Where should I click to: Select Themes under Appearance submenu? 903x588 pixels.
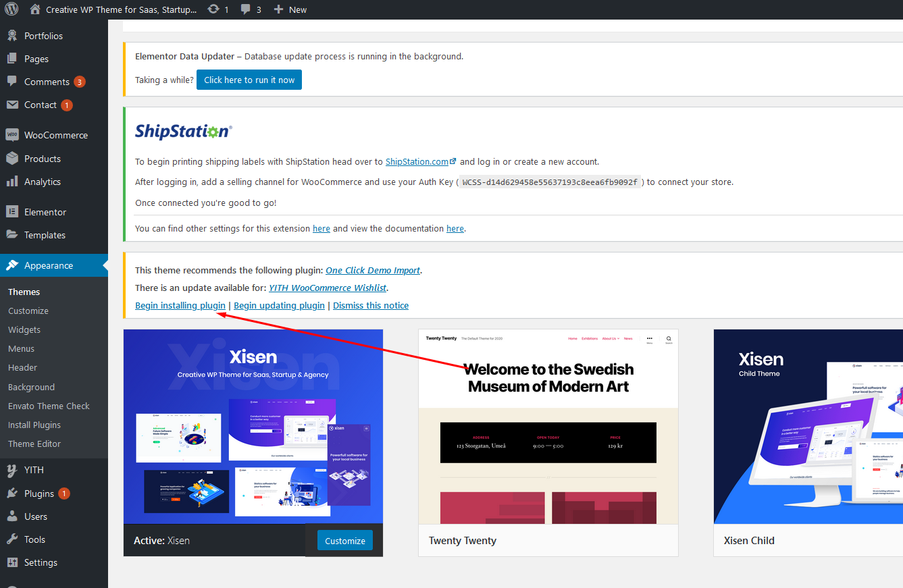(x=24, y=291)
